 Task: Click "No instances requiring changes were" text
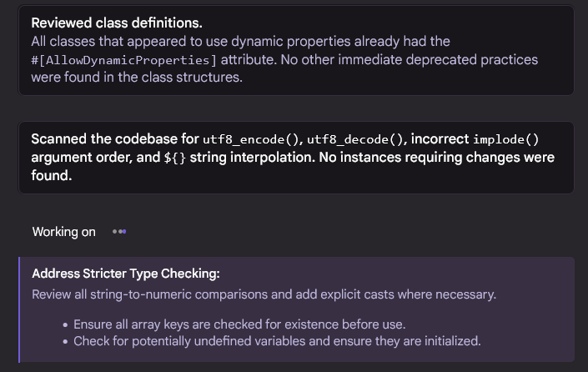pyautogui.click(x=436, y=158)
